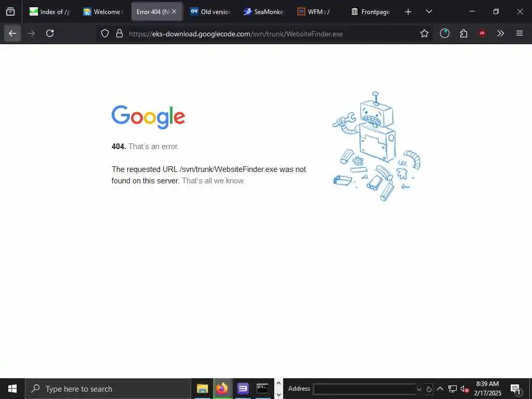This screenshot has height=399, width=532.
Task: Open File Explorer from the taskbar
Action: (203, 389)
